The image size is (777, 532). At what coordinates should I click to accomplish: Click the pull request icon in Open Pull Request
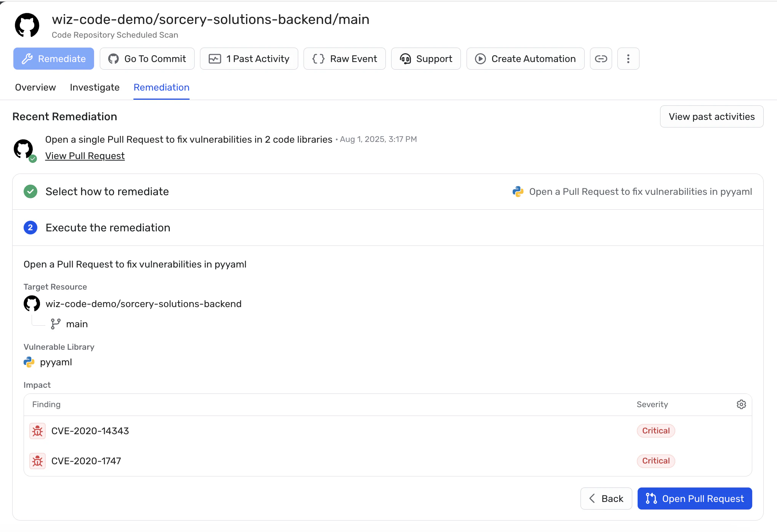651,499
